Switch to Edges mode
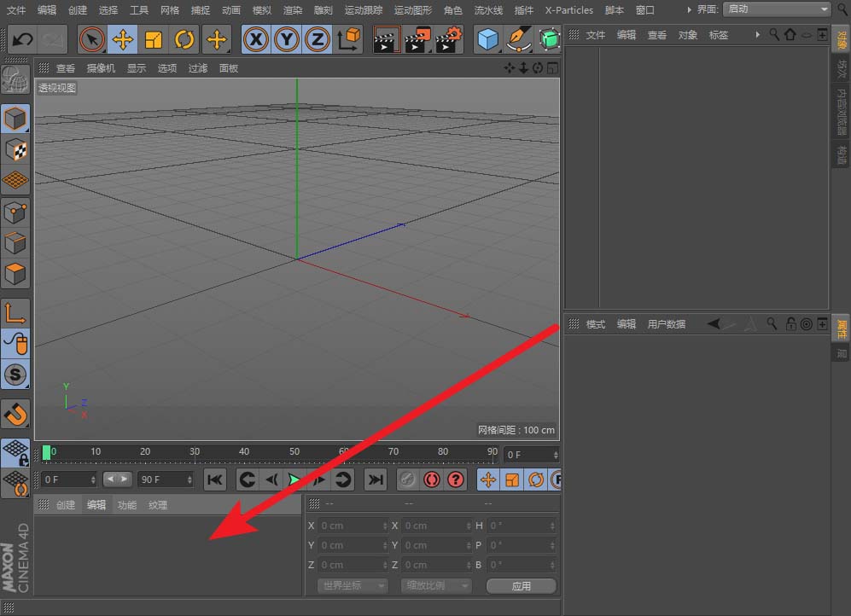851x616 pixels. 15,243
